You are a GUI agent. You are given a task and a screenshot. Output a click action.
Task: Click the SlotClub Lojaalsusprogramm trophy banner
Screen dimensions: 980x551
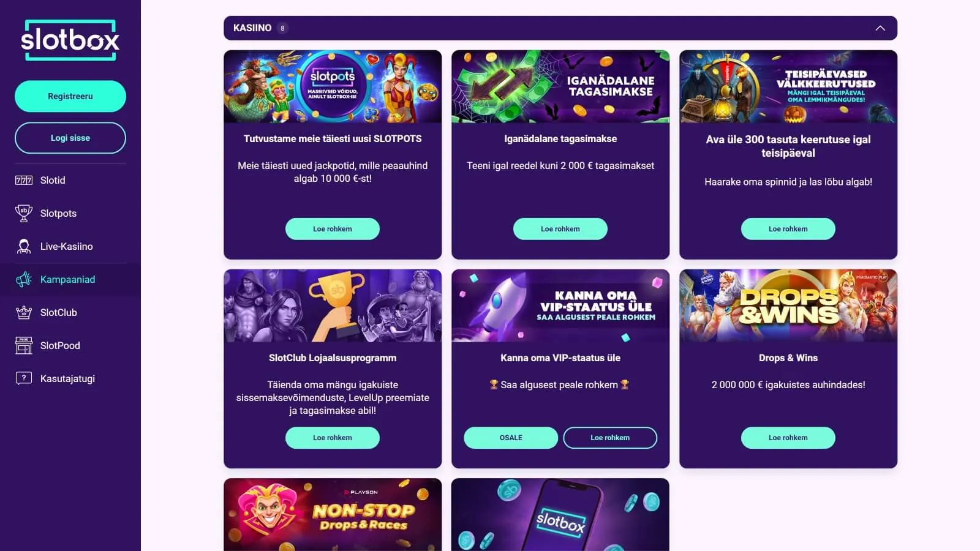click(333, 305)
